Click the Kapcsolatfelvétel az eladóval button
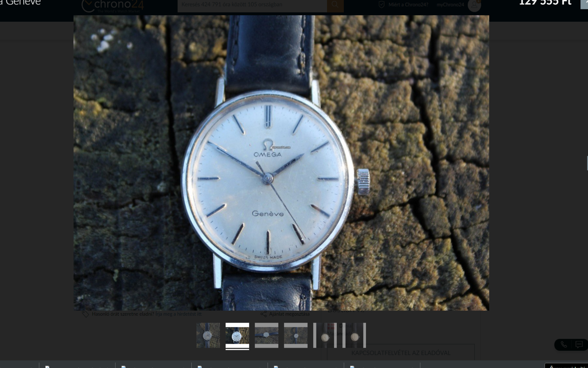Image resolution: width=588 pixels, height=368 pixels. pyautogui.click(x=401, y=353)
